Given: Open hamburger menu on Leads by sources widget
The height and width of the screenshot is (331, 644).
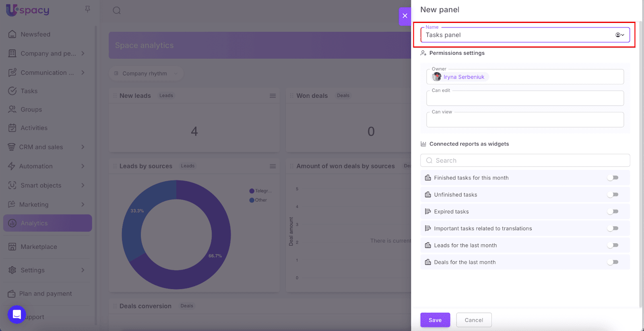Looking at the screenshot, I should 272,166.
